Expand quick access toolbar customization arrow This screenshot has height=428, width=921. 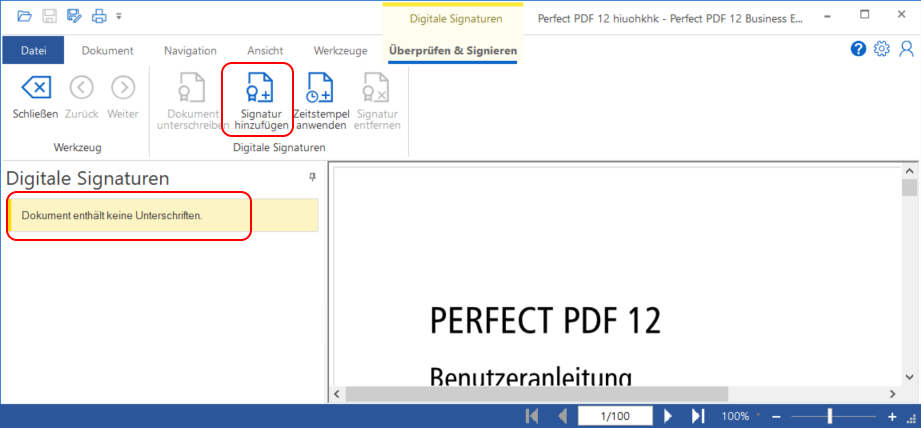coord(119,16)
